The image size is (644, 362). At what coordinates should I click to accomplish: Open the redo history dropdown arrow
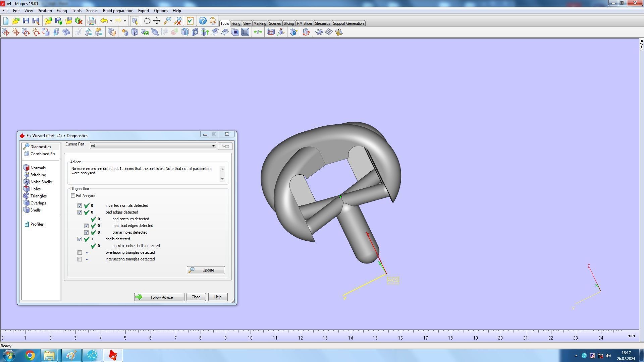point(125,21)
